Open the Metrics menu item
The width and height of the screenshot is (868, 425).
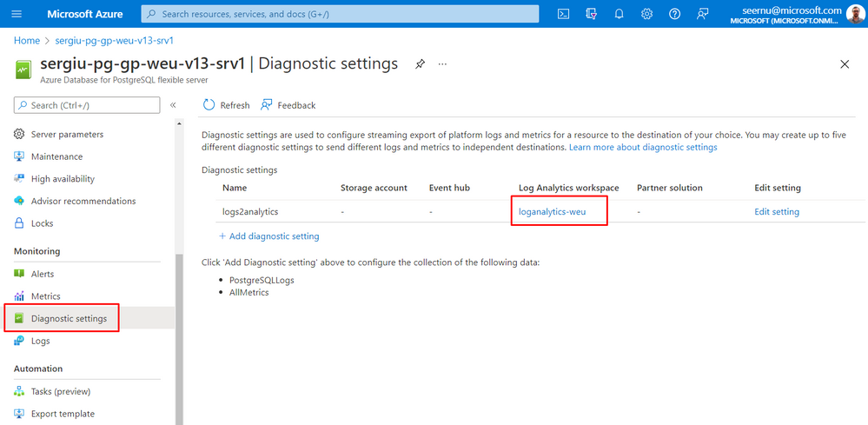(45, 296)
